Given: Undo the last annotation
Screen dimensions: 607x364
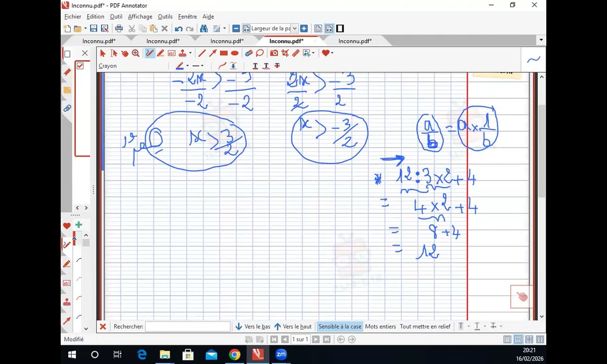Looking at the screenshot, I should (179, 29).
